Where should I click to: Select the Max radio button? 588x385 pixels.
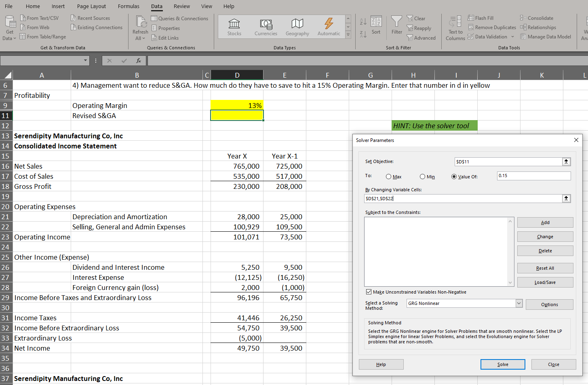(x=388, y=177)
